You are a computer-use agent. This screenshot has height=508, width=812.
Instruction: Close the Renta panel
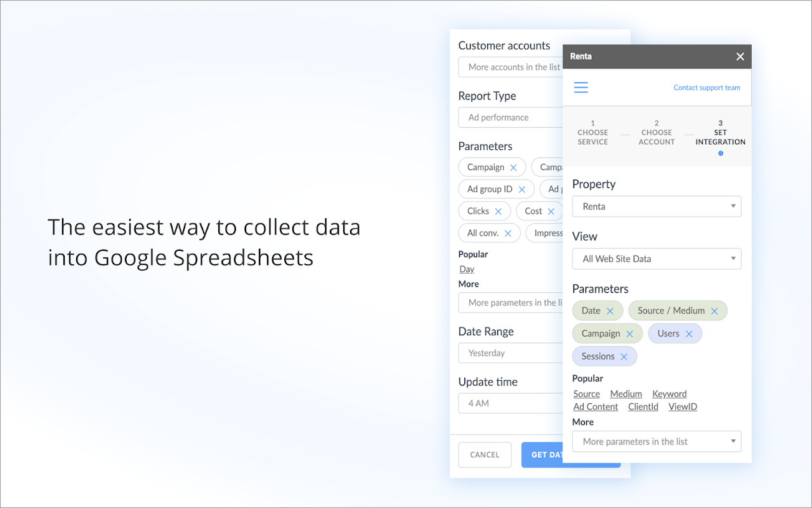tap(740, 57)
